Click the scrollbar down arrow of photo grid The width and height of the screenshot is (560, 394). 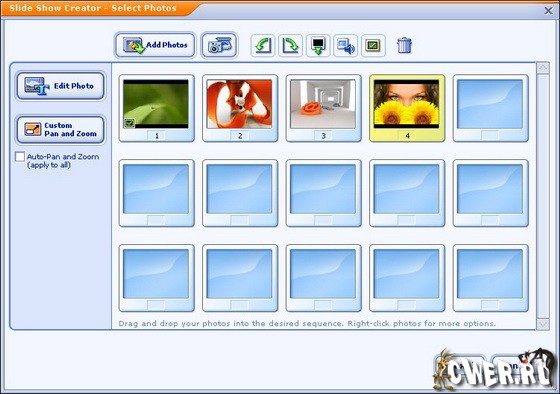point(543,324)
